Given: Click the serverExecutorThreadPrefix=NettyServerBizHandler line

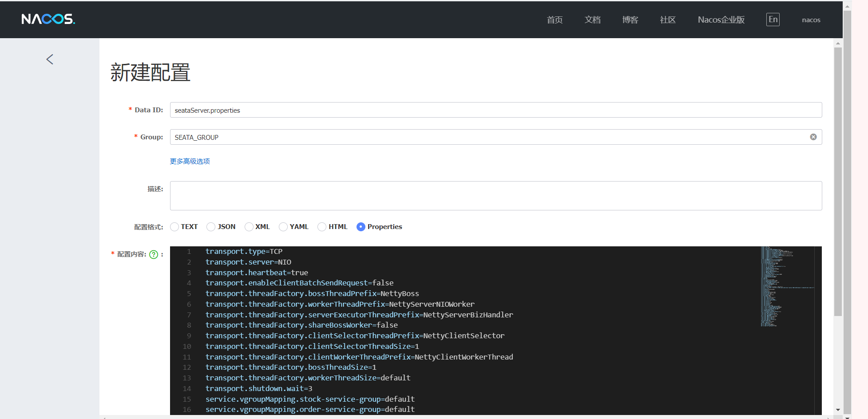Looking at the screenshot, I should pyautogui.click(x=359, y=315).
